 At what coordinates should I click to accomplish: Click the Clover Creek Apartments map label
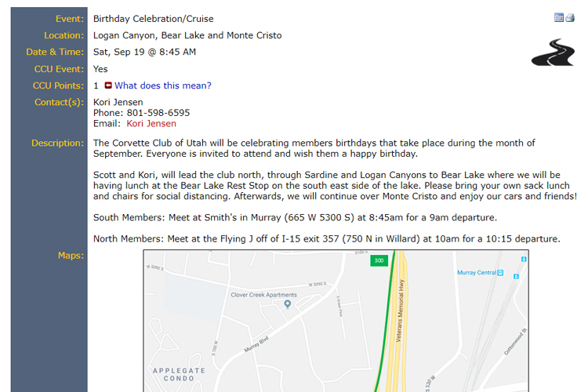tap(263, 295)
